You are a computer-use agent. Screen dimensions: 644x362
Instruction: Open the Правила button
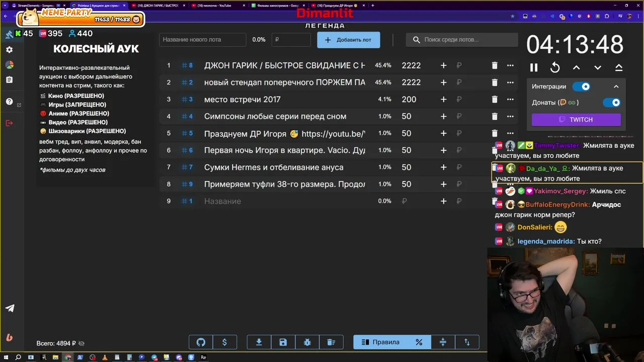[x=380, y=342]
